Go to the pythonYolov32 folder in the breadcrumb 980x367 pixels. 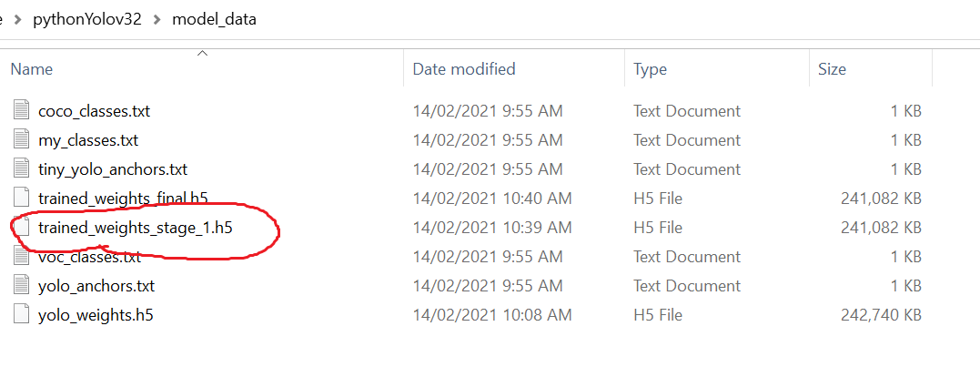pos(87,20)
